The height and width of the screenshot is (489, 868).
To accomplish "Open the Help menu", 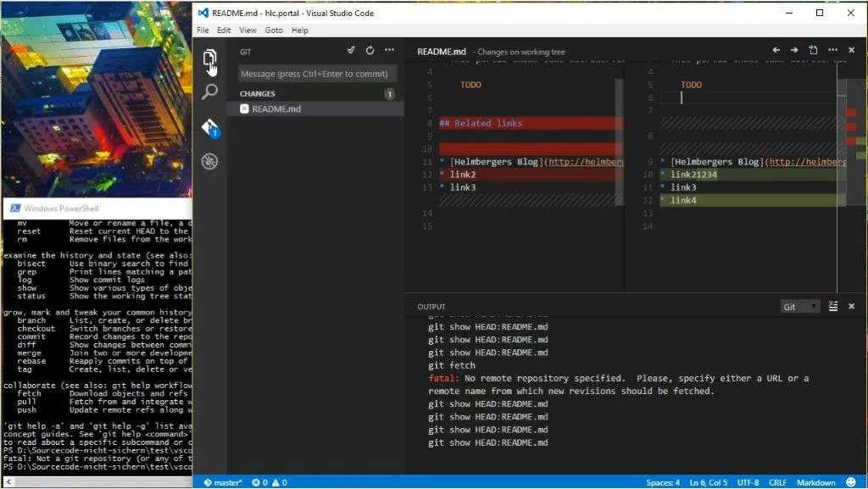I will pyautogui.click(x=299, y=30).
